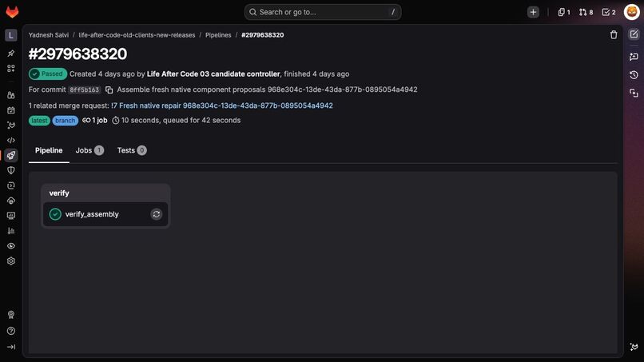Click the create new plus button
Image resolution: width=644 pixels, height=362 pixels.
click(x=533, y=12)
